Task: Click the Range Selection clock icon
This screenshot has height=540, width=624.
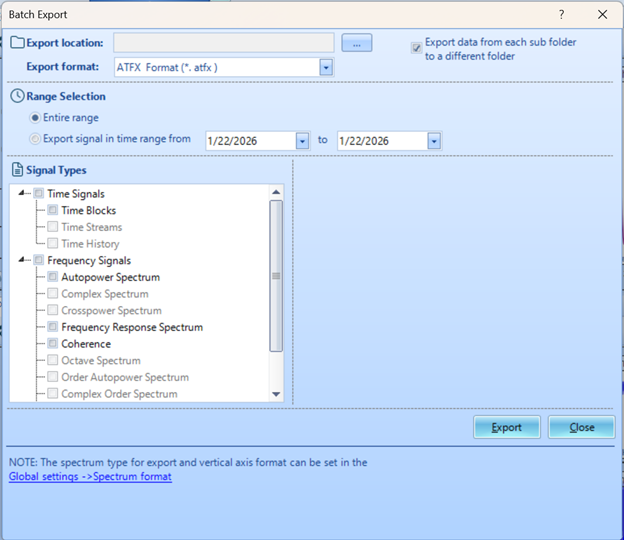Action: click(18, 97)
